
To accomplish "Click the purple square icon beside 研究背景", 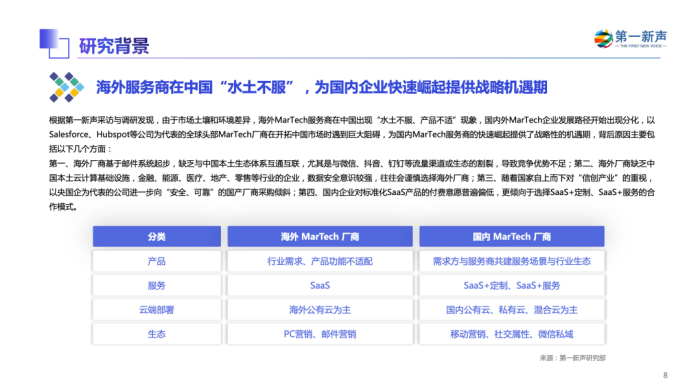I will pos(54,44).
